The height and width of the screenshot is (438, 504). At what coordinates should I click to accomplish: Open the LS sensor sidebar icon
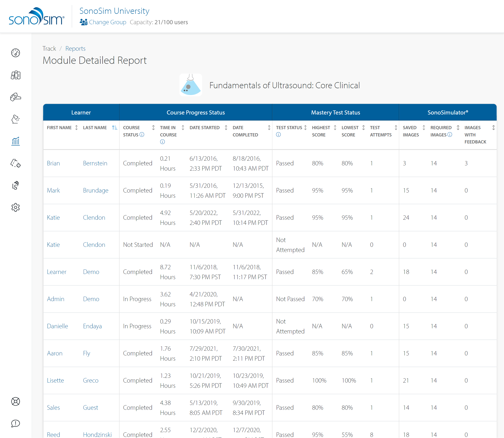coord(15,185)
